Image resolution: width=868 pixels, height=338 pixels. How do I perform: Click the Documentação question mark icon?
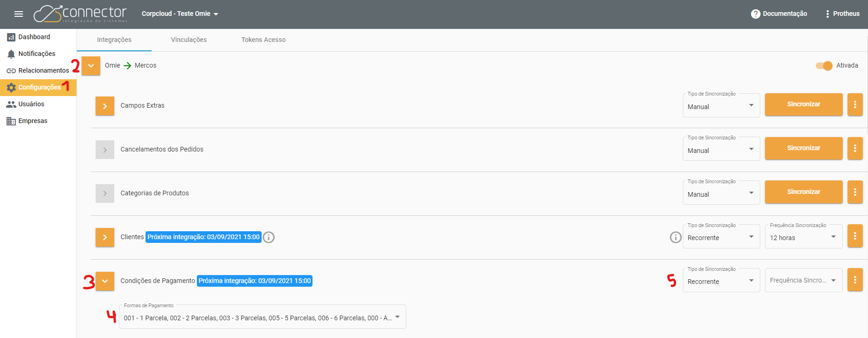(756, 14)
